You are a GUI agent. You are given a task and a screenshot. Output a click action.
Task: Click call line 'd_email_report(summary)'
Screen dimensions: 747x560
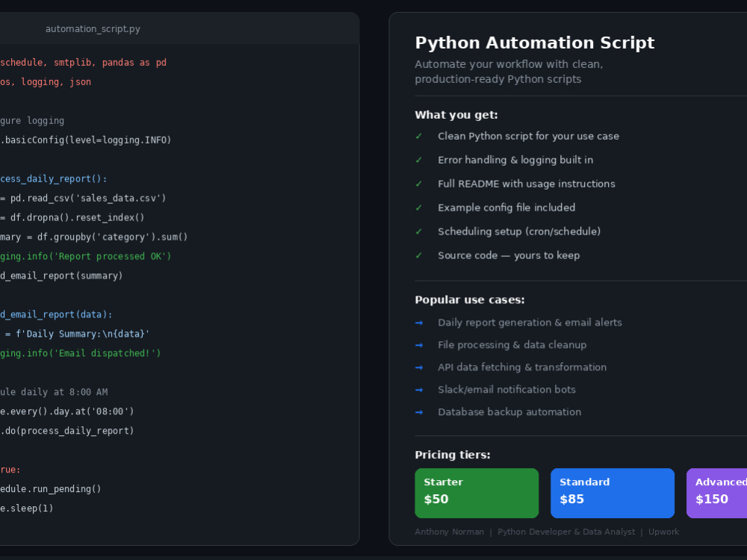[x=61, y=276]
